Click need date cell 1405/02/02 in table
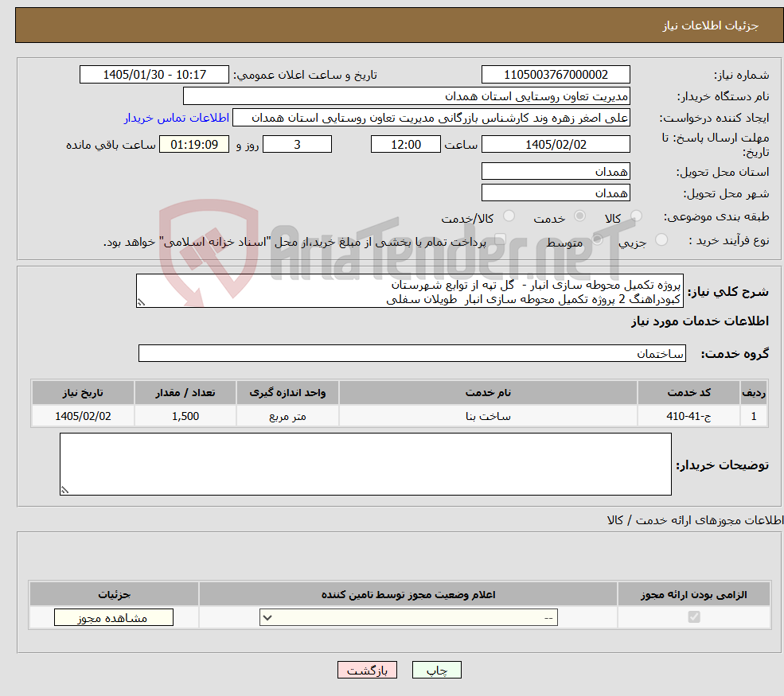 pos(83,416)
